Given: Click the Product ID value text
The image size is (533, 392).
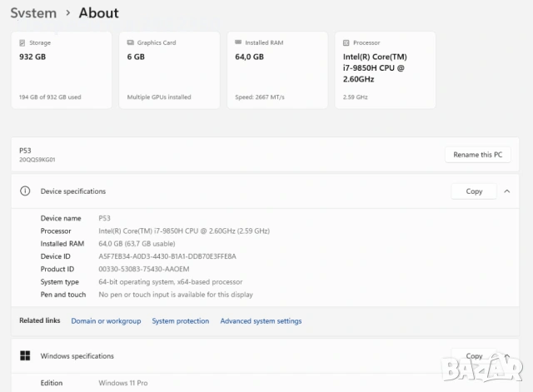Looking at the screenshot, I should coord(143,269).
